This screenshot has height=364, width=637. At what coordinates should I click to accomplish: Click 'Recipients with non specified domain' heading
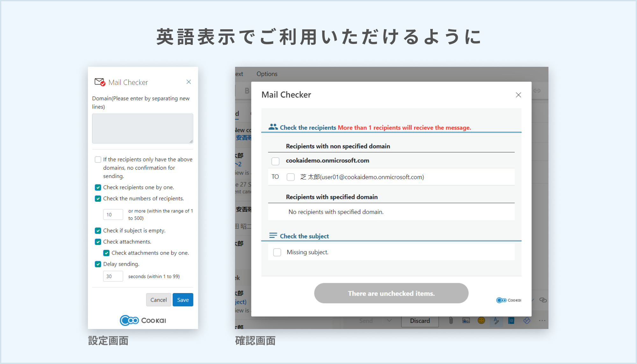click(x=338, y=146)
